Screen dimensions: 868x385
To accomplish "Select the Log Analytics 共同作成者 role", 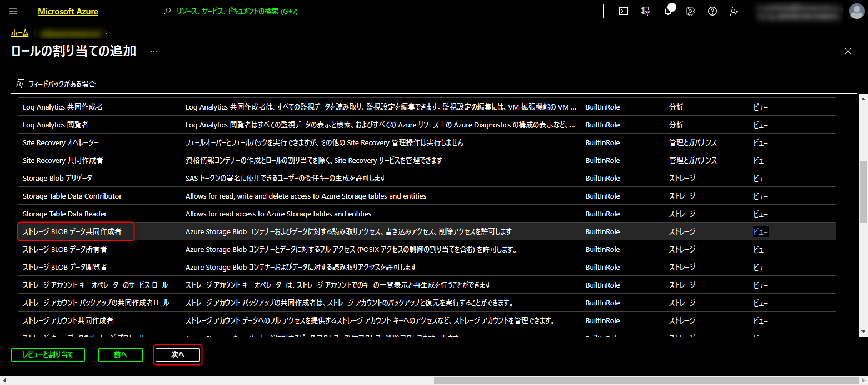I will click(63, 107).
